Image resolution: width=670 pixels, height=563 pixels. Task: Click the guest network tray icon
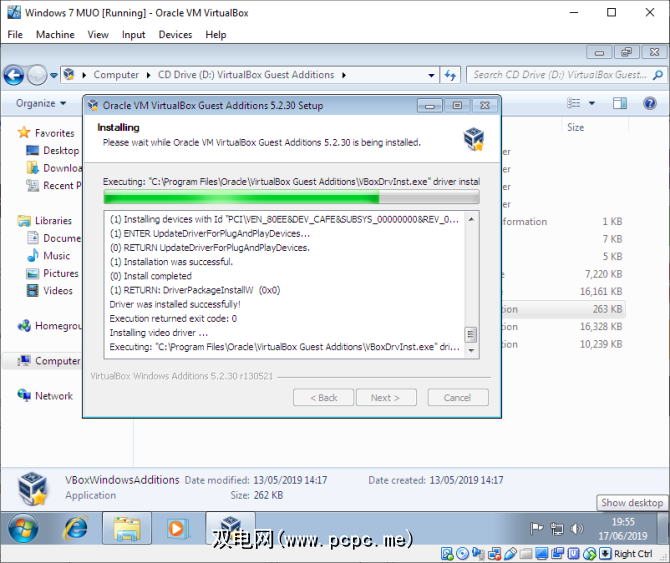click(557, 529)
